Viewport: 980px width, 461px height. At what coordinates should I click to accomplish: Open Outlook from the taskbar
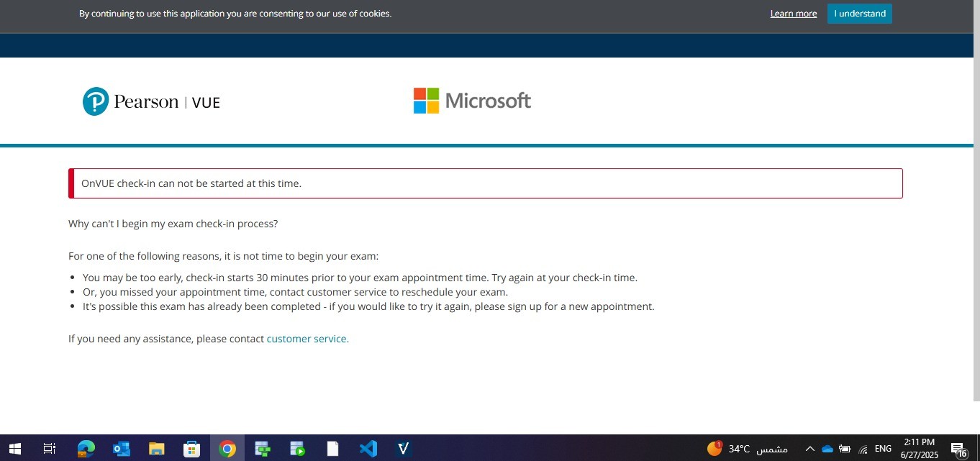coord(122,449)
